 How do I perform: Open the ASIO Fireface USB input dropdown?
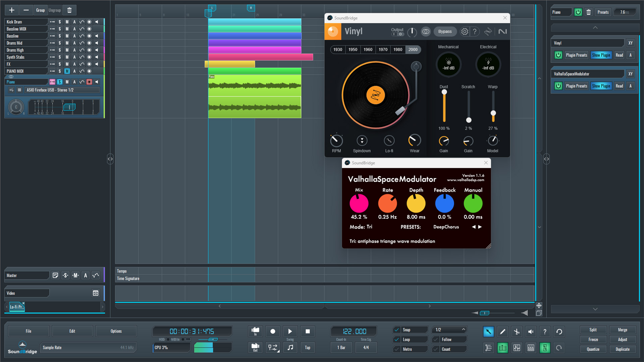pyautogui.click(x=62, y=90)
